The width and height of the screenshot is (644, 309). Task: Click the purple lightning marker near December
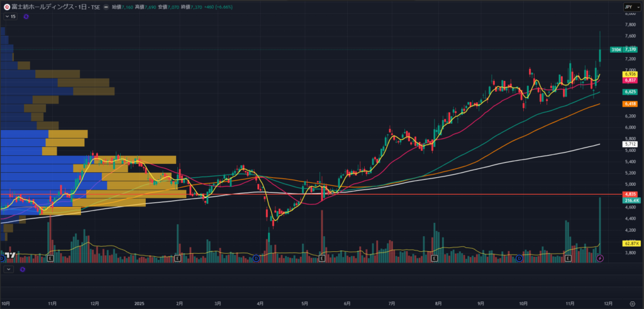click(x=599, y=258)
